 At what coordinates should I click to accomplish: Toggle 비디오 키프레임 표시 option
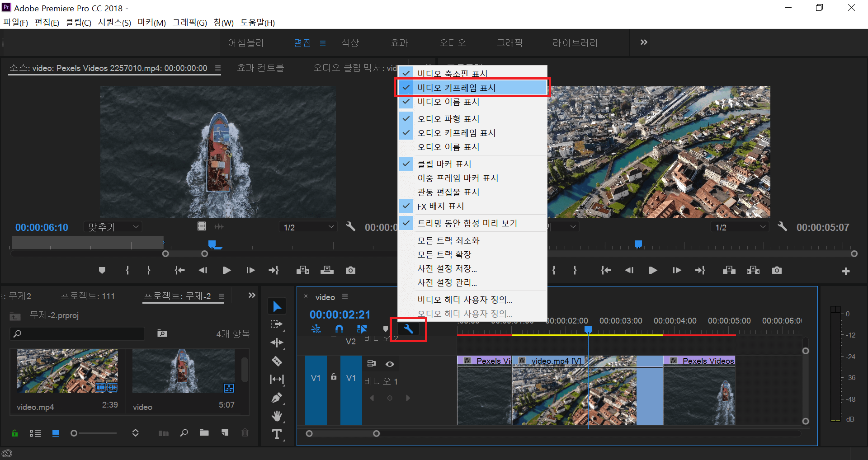(472, 88)
